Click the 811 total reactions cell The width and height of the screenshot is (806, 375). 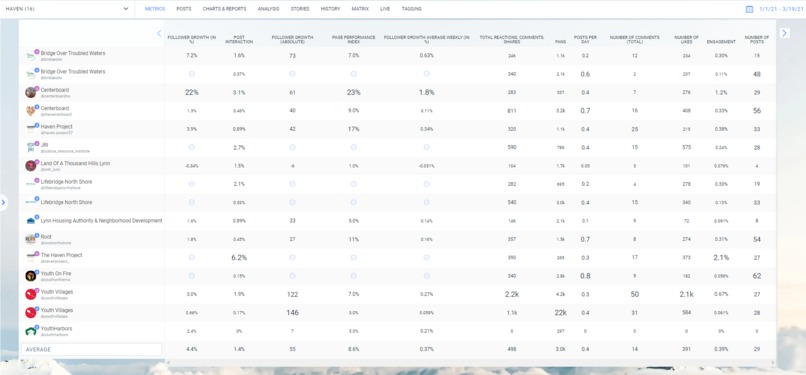tap(511, 110)
